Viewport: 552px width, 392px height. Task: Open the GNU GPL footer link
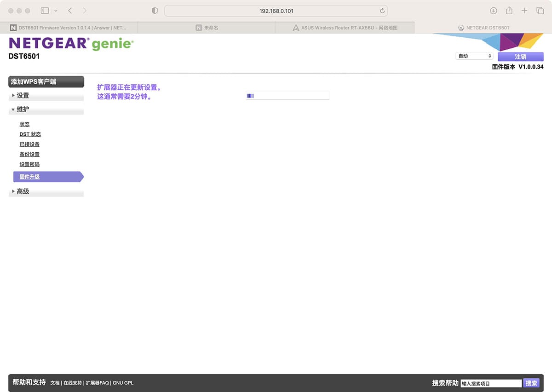click(x=123, y=383)
